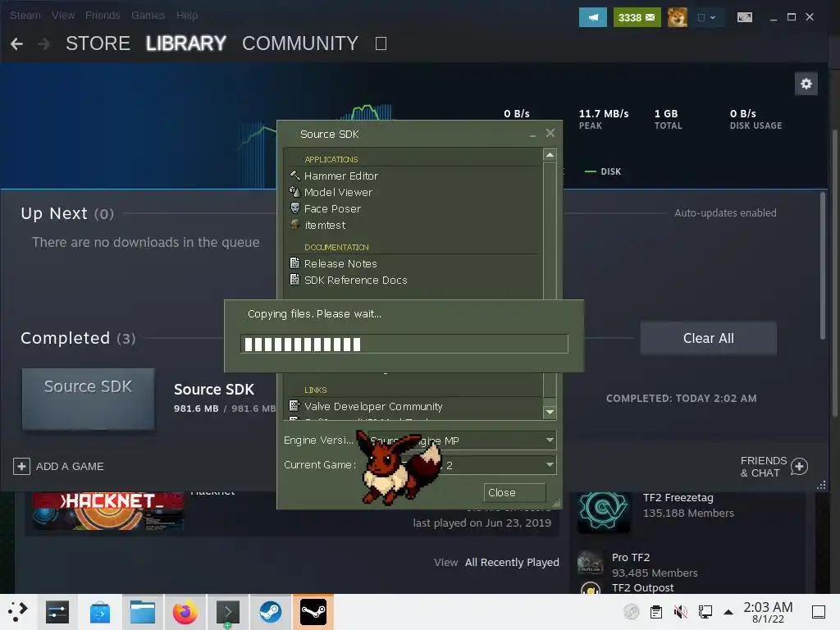
Task: Go forward with the right arrow
Action: (x=44, y=44)
